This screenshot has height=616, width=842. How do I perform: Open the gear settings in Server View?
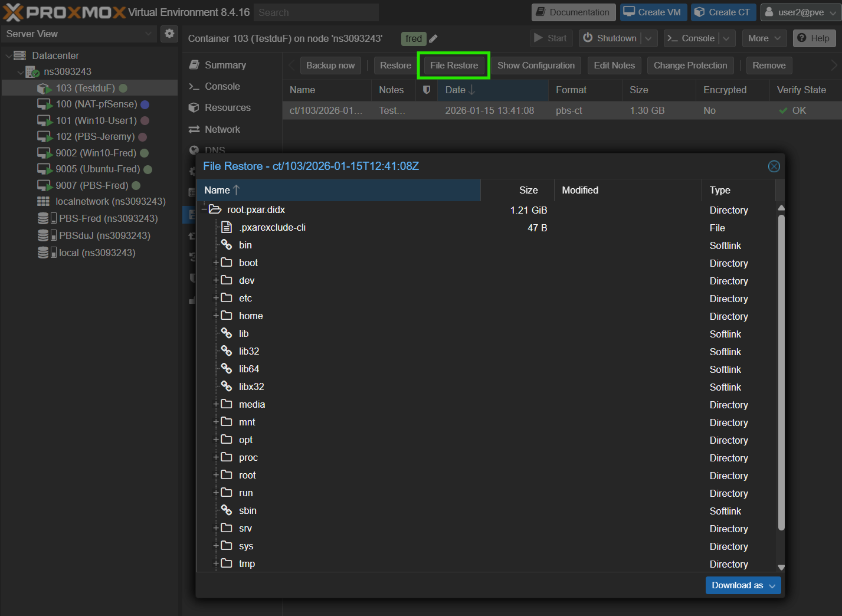(x=169, y=34)
